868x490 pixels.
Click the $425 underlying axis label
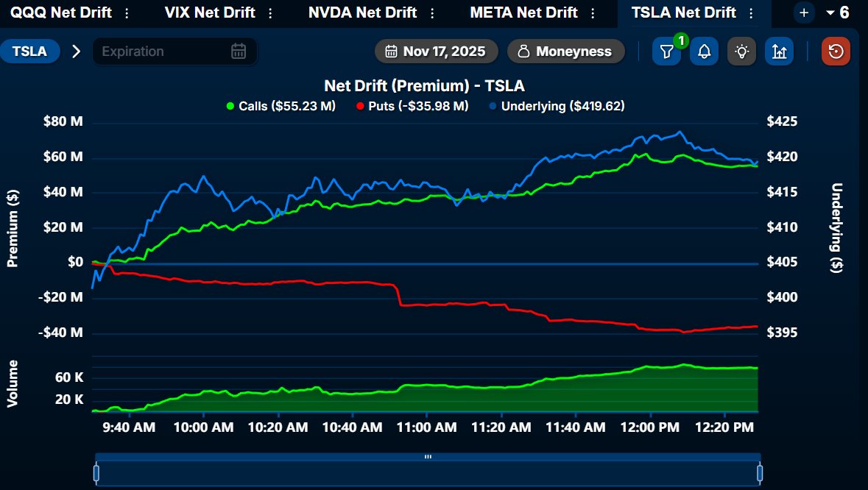(x=782, y=121)
